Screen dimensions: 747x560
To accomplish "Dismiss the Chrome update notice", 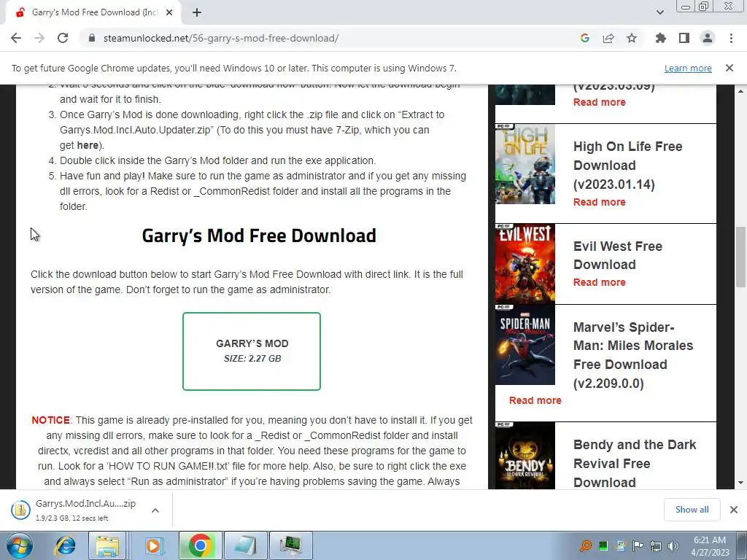I will point(729,68).
